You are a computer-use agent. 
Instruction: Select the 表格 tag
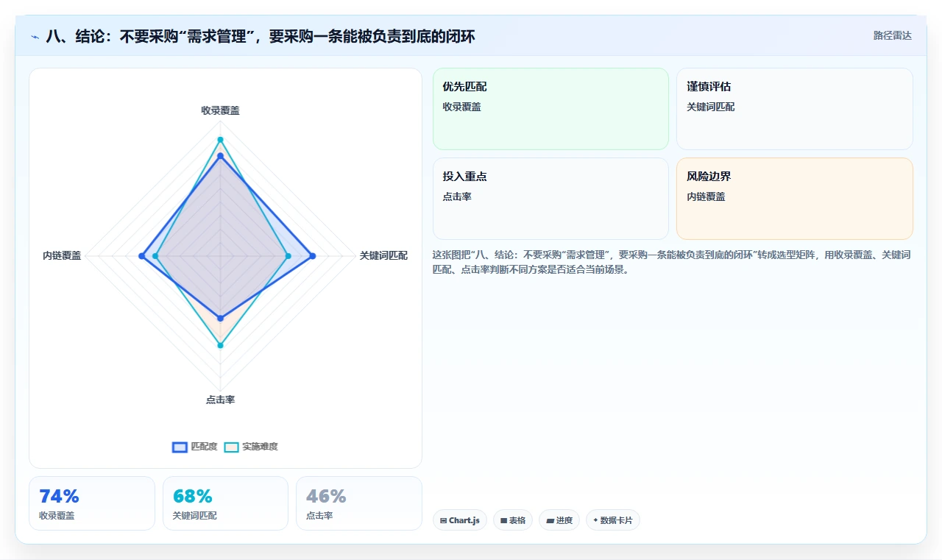(x=513, y=520)
